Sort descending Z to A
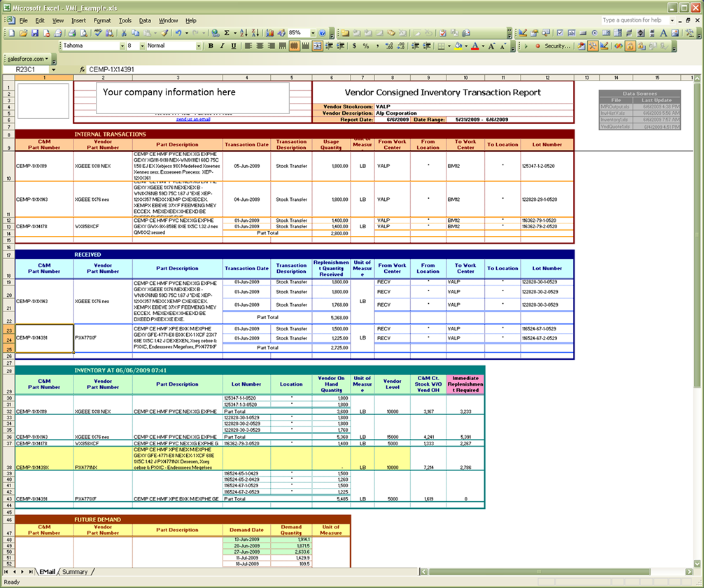 click(255, 33)
